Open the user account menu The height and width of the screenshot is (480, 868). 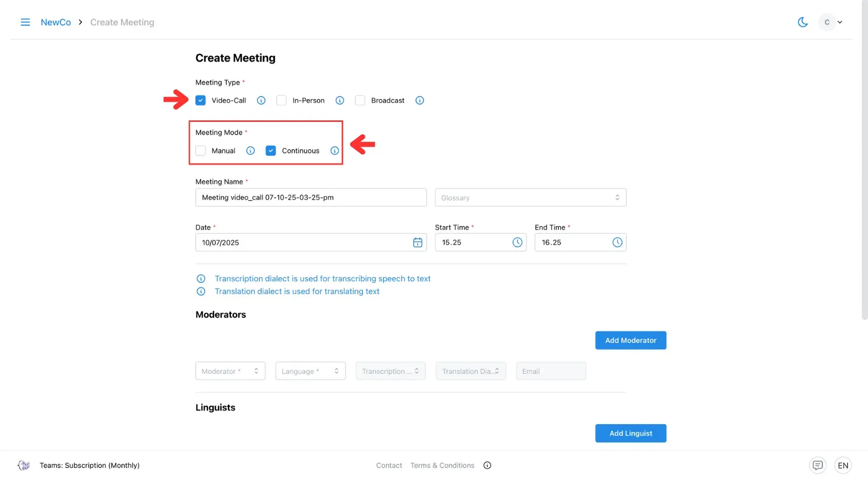click(830, 22)
